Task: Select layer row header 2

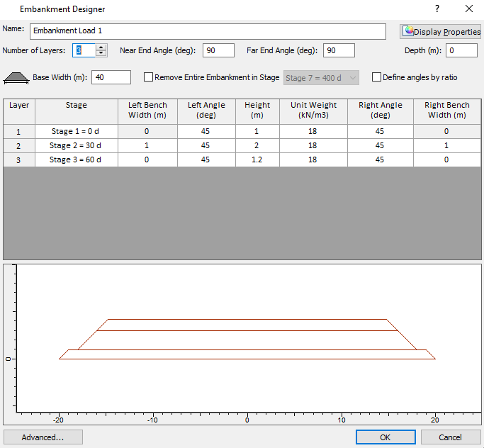Action: pos(19,146)
